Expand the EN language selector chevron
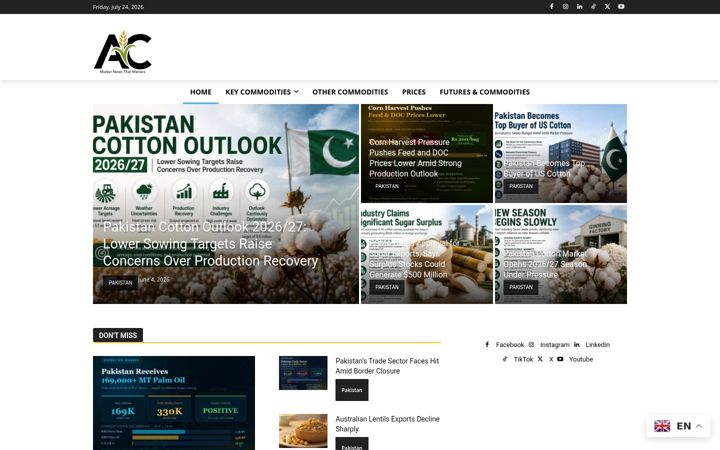The width and height of the screenshot is (720, 450). (x=699, y=426)
